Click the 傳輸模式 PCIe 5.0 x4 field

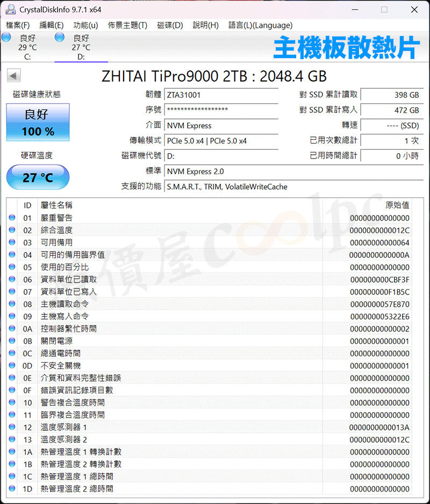221,141
